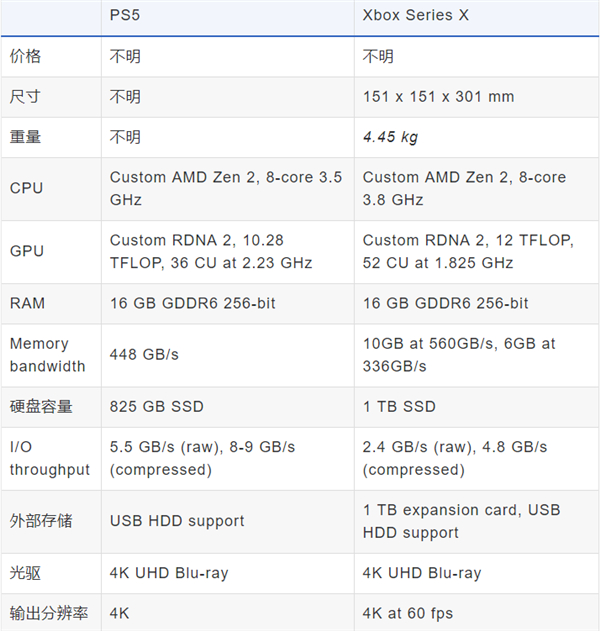Select the 价格 row label
Screen dimensions: 600x631
(26, 56)
